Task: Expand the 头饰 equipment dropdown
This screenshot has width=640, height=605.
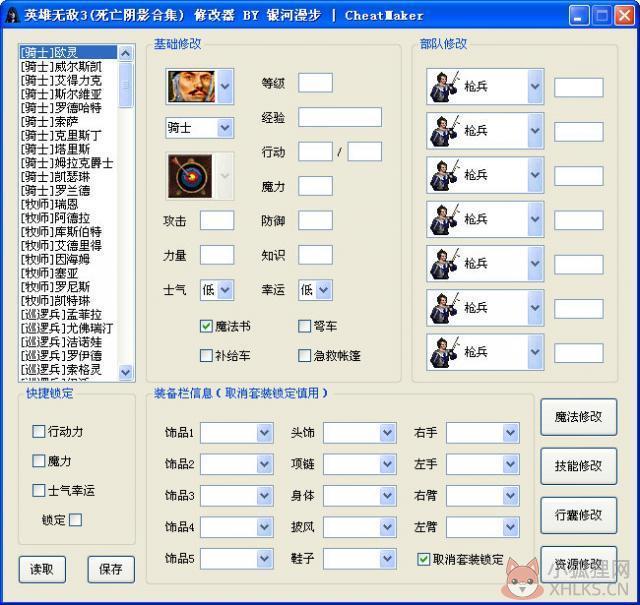Action: pyautogui.click(x=387, y=433)
